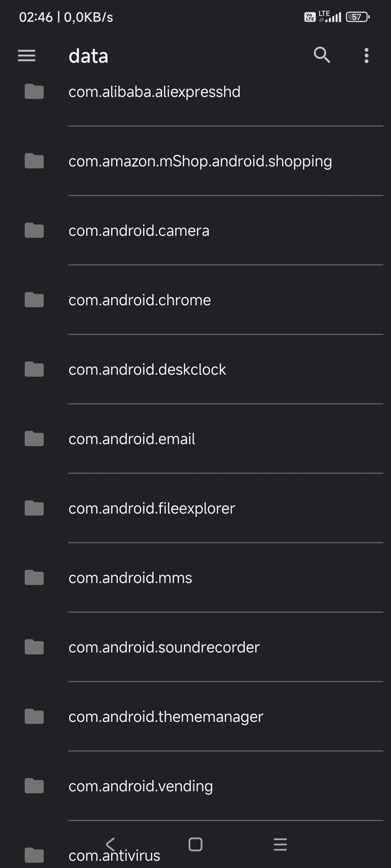391x868 pixels.
Task: Open the com.android.thememanager folder
Action: pos(166,717)
